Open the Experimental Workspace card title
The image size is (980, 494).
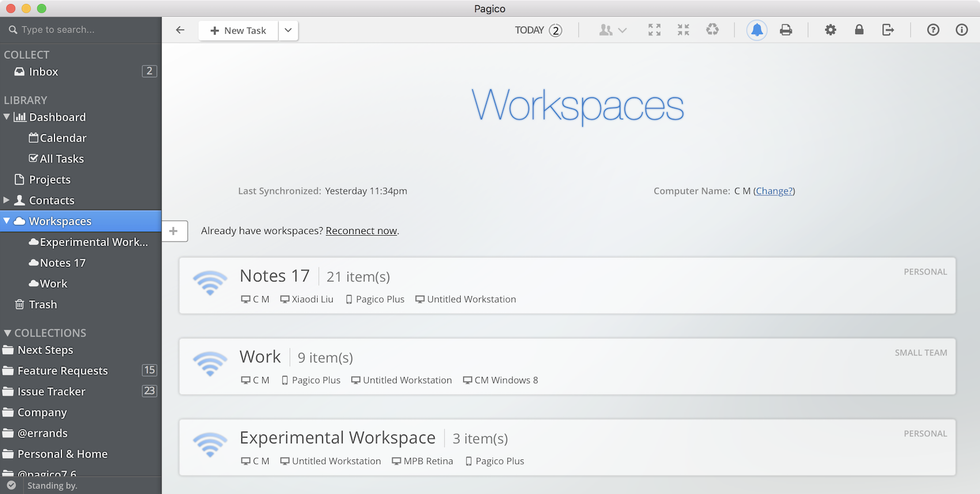pyautogui.click(x=337, y=438)
